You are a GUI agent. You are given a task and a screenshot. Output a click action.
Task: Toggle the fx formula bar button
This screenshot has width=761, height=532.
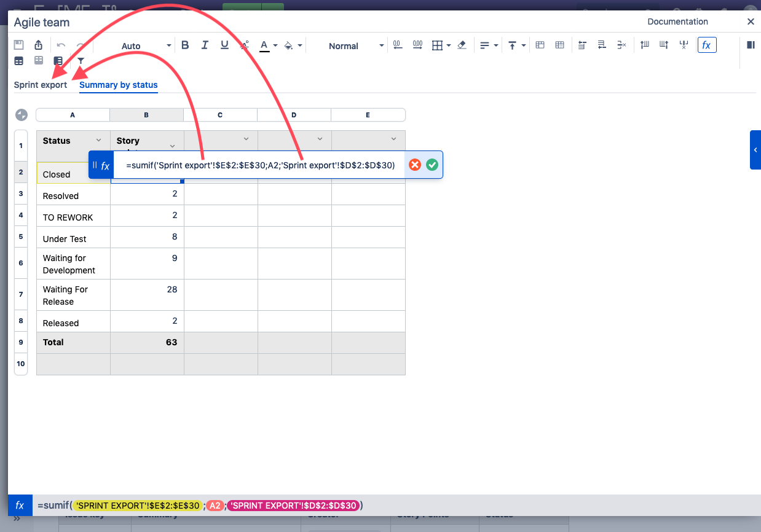(707, 45)
